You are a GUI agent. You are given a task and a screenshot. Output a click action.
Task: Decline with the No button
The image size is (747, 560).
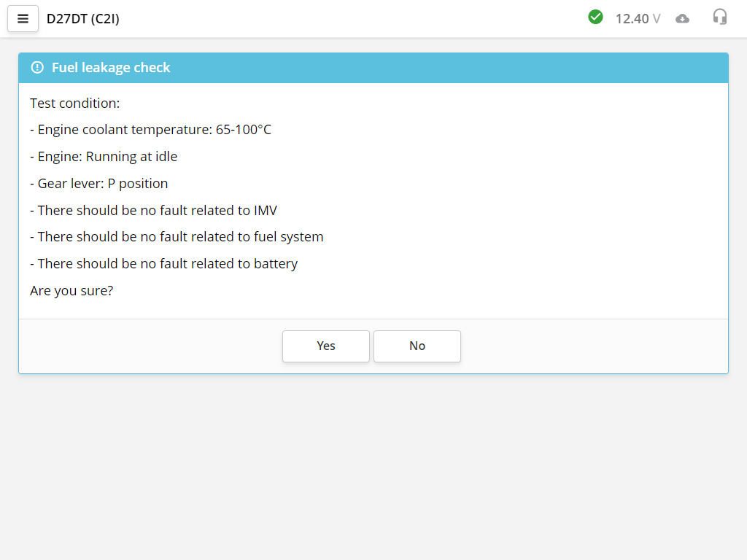[417, 346]
